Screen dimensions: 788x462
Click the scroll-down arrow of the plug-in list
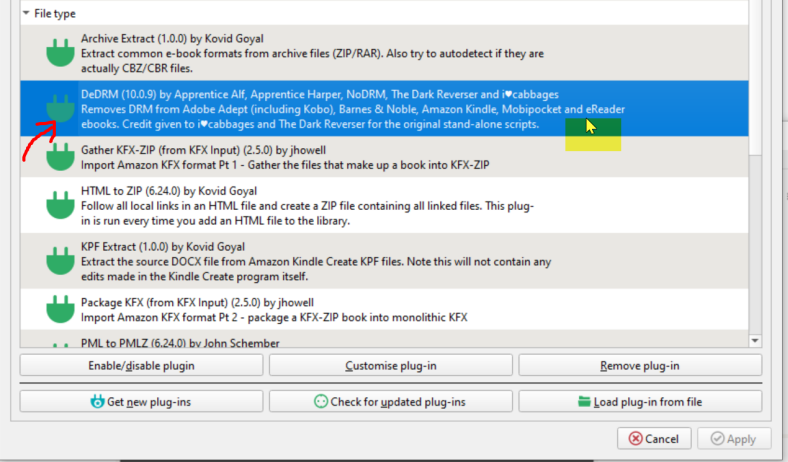point(755,341)
